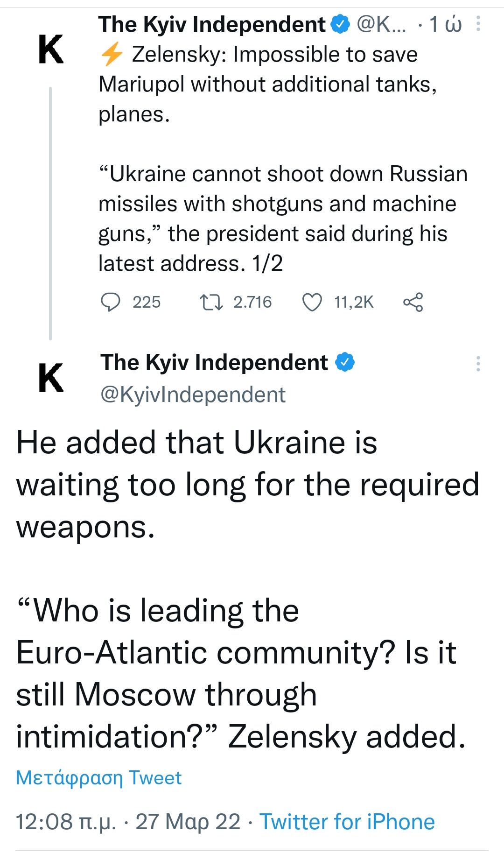Open the @KyivIndependent handle
Viewport: 504px width, 860px height.
[x=193, y=395]
